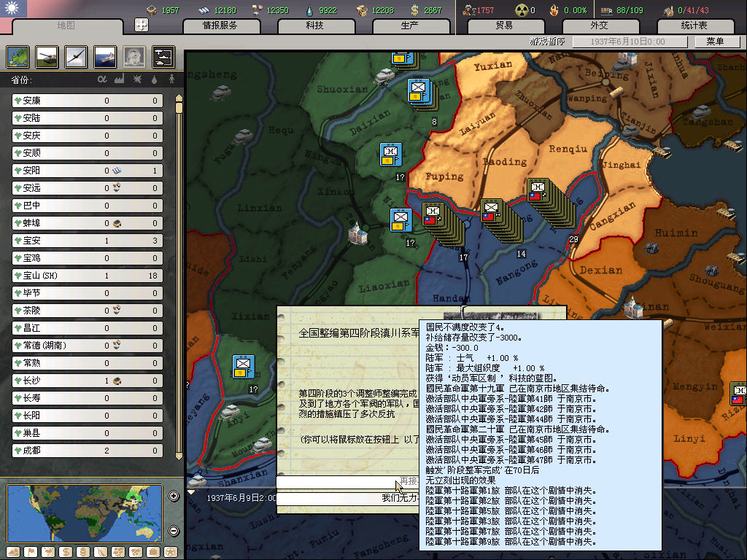Select the Europe map overview icon
This screenshot has height=560, width=747.
coord(18,56)
